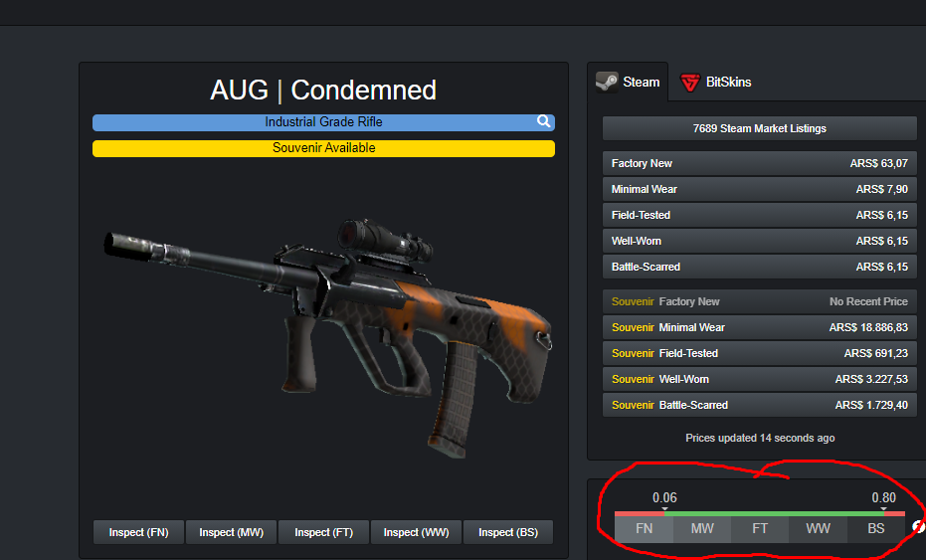
Task: Open Minimal Wear price listing
Action: tap(760, 189)
